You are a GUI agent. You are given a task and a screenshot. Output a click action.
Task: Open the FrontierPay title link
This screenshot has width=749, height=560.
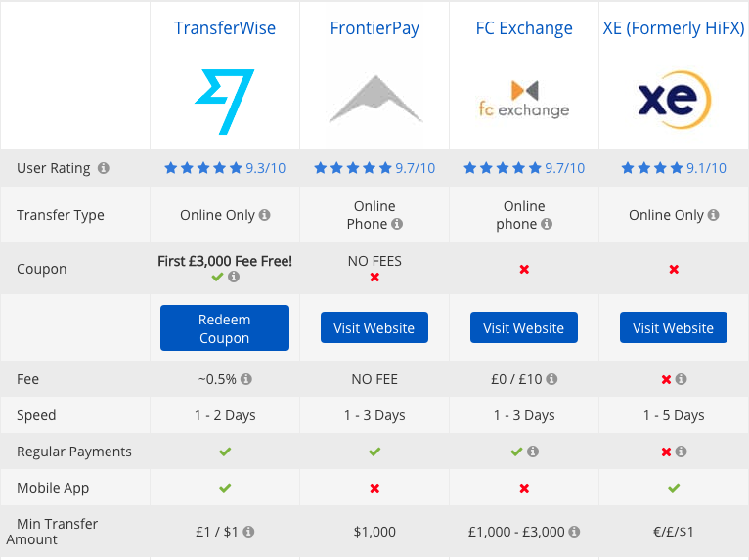tap(374, 28)
